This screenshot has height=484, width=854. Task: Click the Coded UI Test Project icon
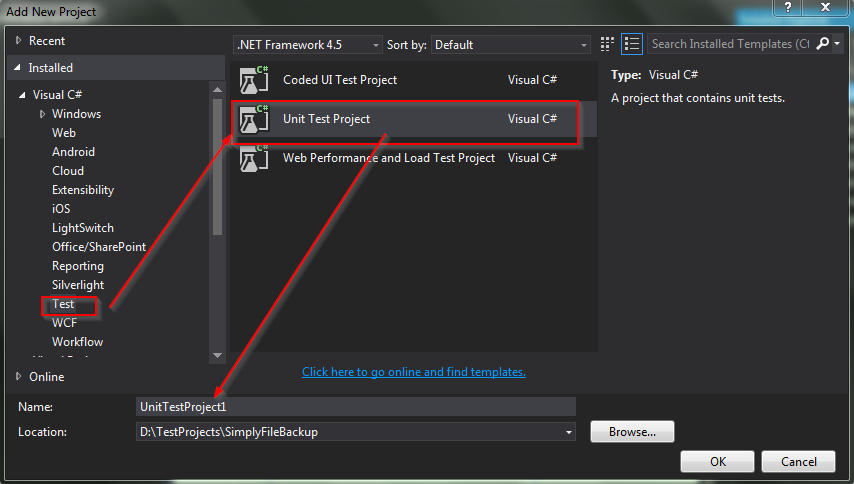[x=255, y=80]
